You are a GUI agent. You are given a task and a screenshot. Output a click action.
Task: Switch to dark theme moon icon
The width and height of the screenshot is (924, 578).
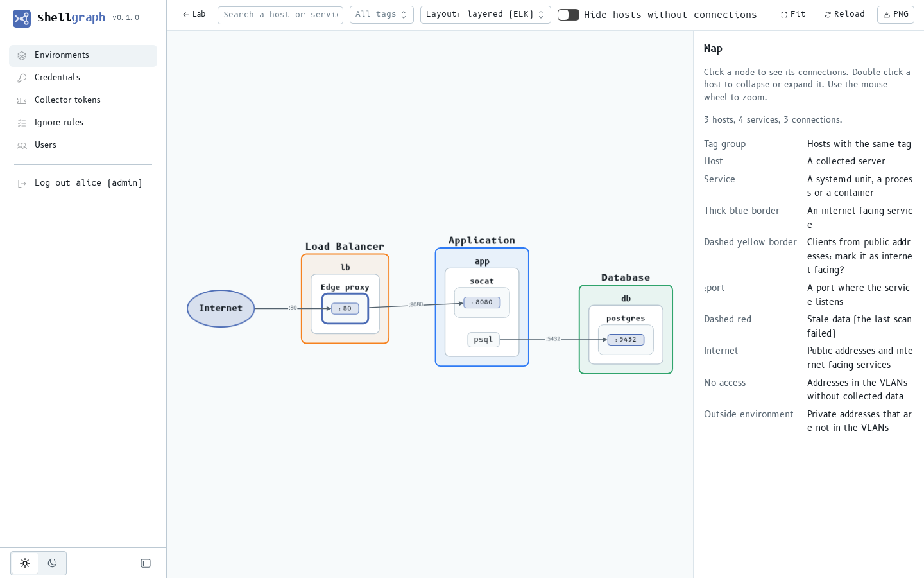(x=52, y=563)
